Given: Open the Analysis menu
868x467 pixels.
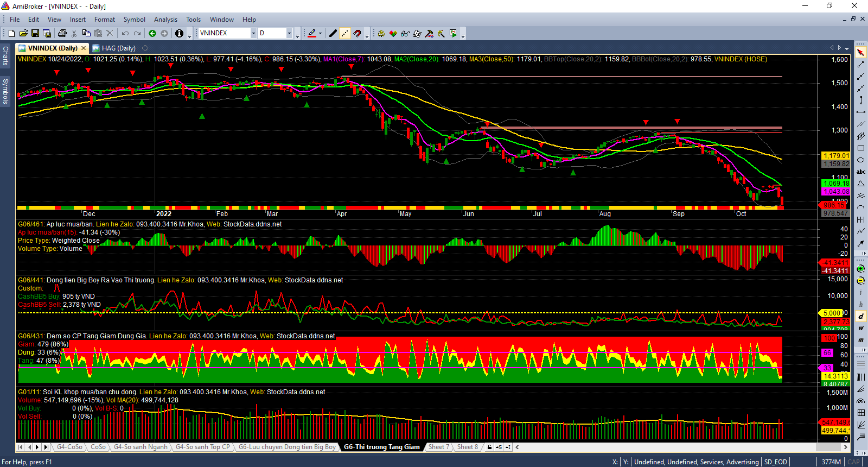Looking at the screenshot, I should pos(165,19).
